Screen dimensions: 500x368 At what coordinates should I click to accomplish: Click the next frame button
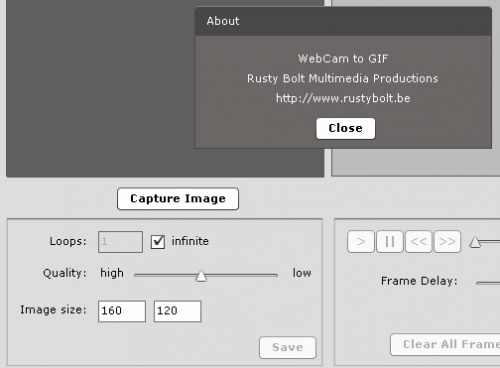click(447, 241)
